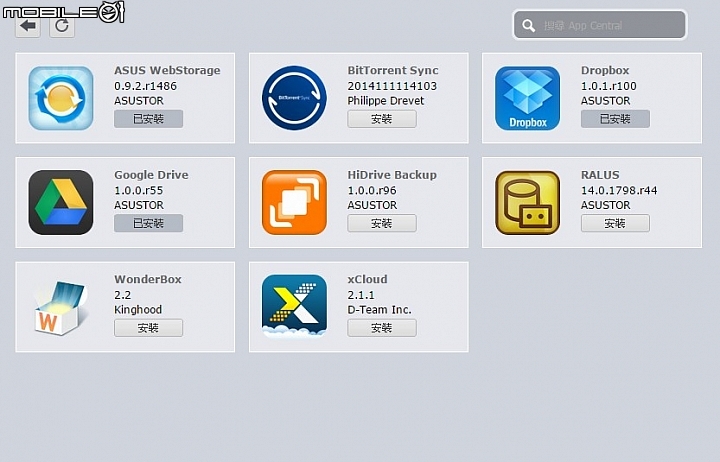
Task: Open the WonderBox app icon
Action: (61, 307)
